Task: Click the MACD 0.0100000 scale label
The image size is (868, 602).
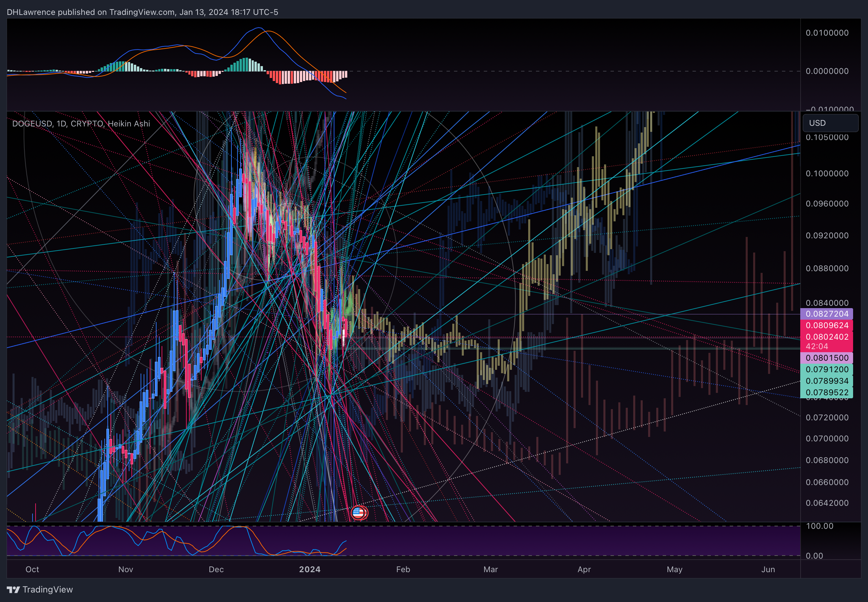Action: pyautogui.click(x=827, y=33)
